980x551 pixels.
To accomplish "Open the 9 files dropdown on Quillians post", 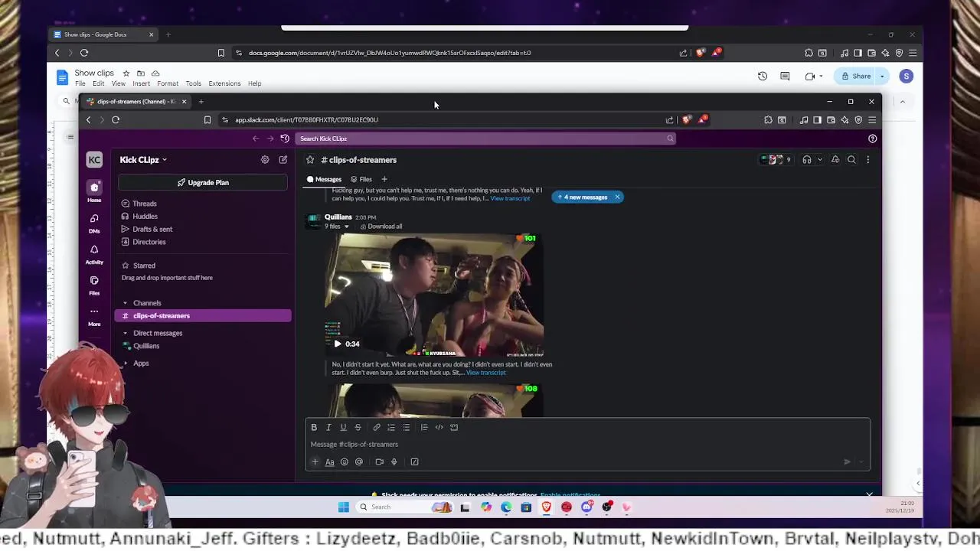I will point(337,227).
